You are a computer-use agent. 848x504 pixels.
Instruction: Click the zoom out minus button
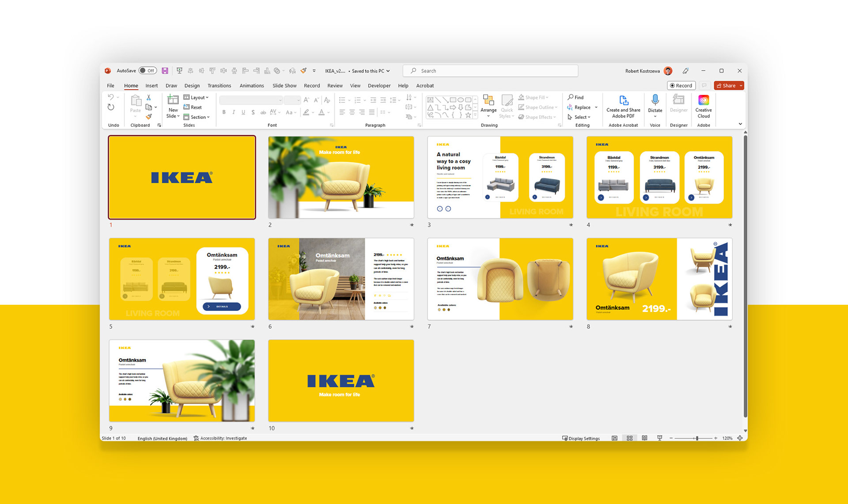point(671,438)
